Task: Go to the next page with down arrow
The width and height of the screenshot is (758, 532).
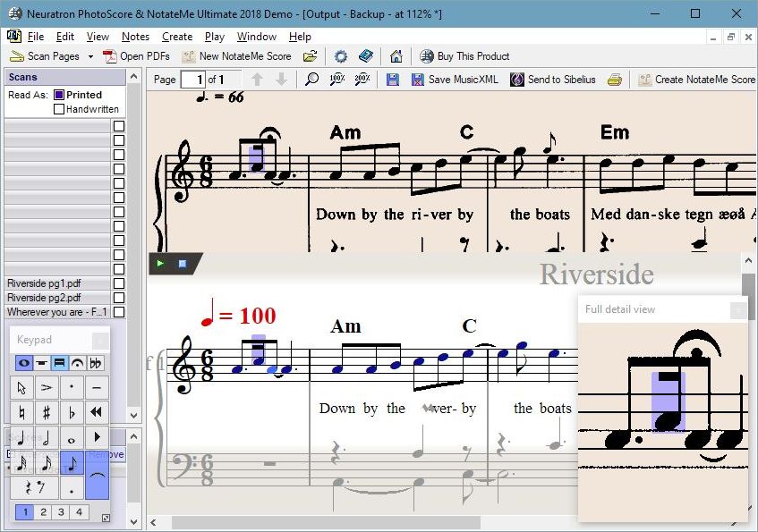Action: point(281,80)
